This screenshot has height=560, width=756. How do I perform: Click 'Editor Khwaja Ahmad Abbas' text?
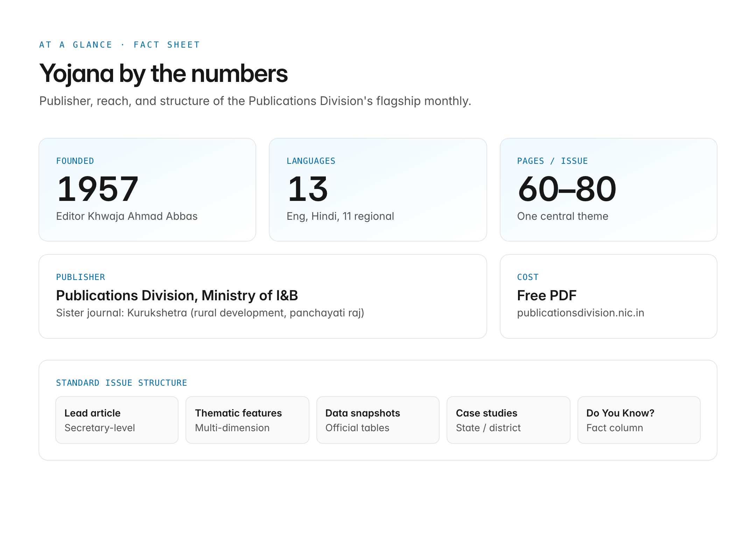[x=127, y=216]
